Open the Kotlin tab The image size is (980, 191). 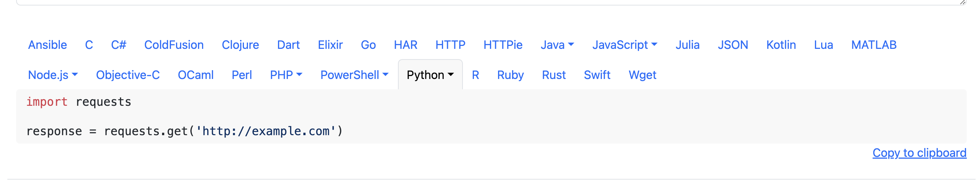click(x=781, y=45)
